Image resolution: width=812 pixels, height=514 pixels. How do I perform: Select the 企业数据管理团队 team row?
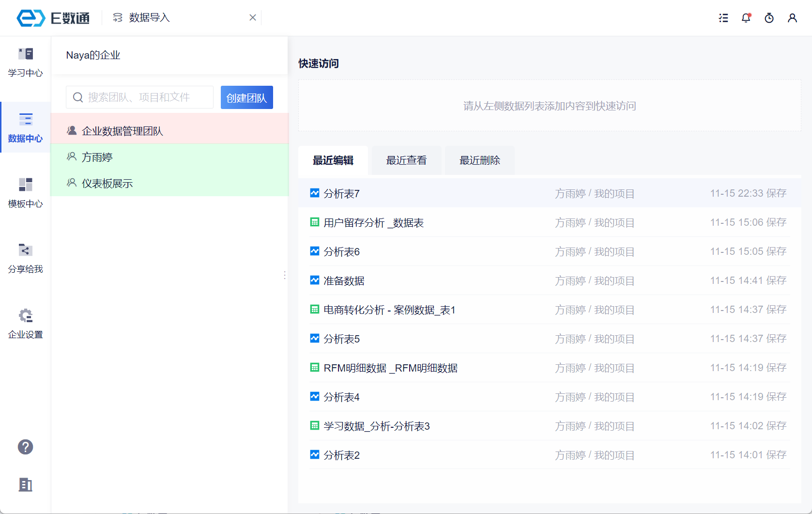click(x=170, y=131)
